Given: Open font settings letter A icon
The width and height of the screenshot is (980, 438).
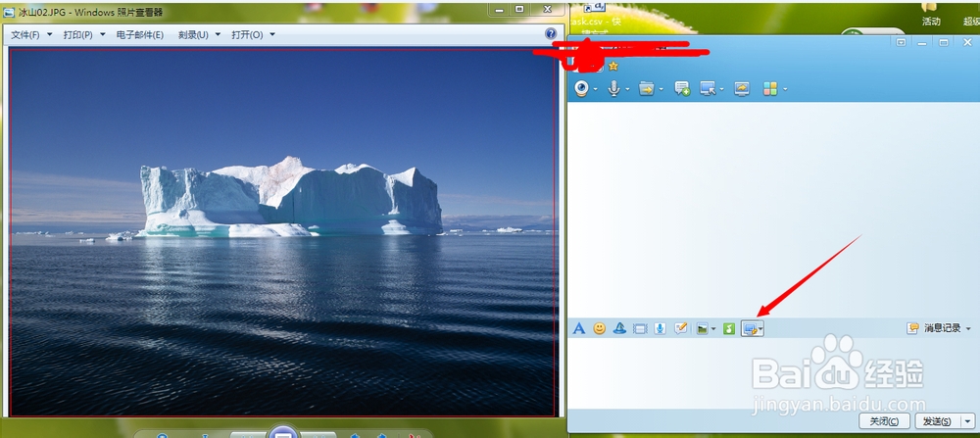Looking at the screenshot, I should (x=579, y=328).
